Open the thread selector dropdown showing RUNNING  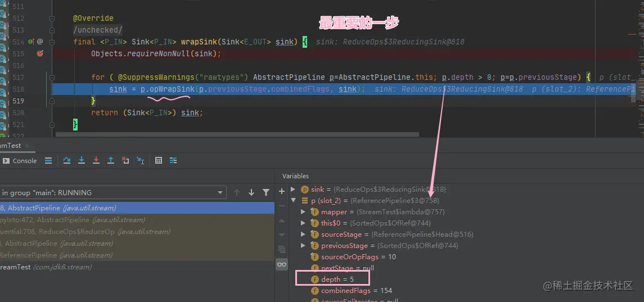coord(113,193)
